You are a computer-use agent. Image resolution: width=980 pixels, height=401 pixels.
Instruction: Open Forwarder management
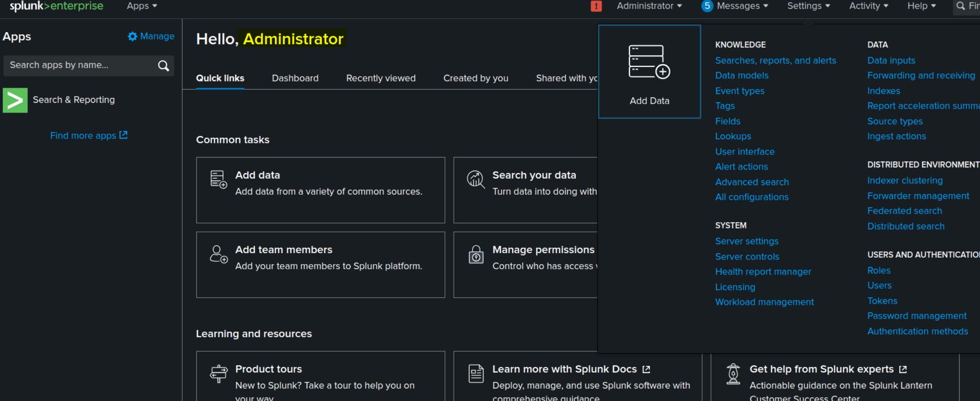(918, 196)
